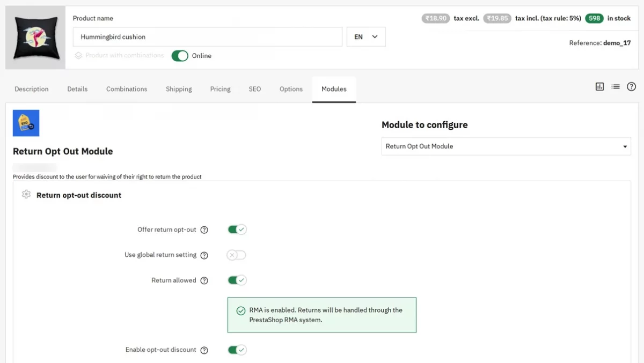Disable the Offer return opt-out switch
The height and width of the screenshot is (363, 644).
point(237,229)
